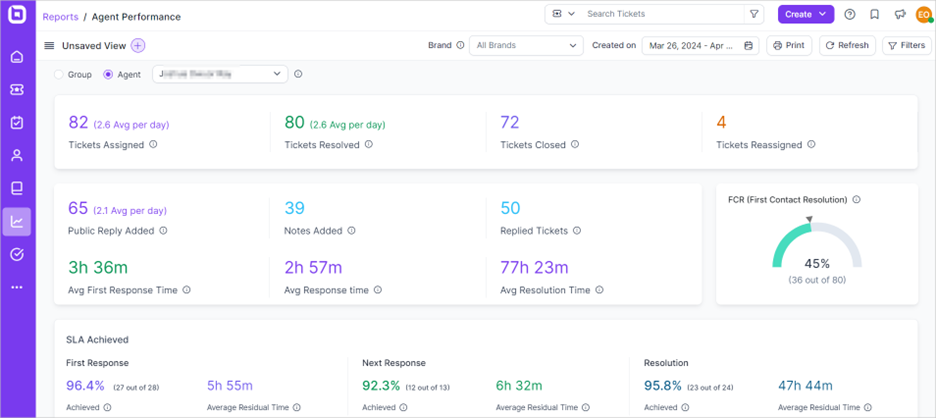Screen dimensions: 936x418
Task: Click the Unsaved View title
Action: tap(94, 45)
